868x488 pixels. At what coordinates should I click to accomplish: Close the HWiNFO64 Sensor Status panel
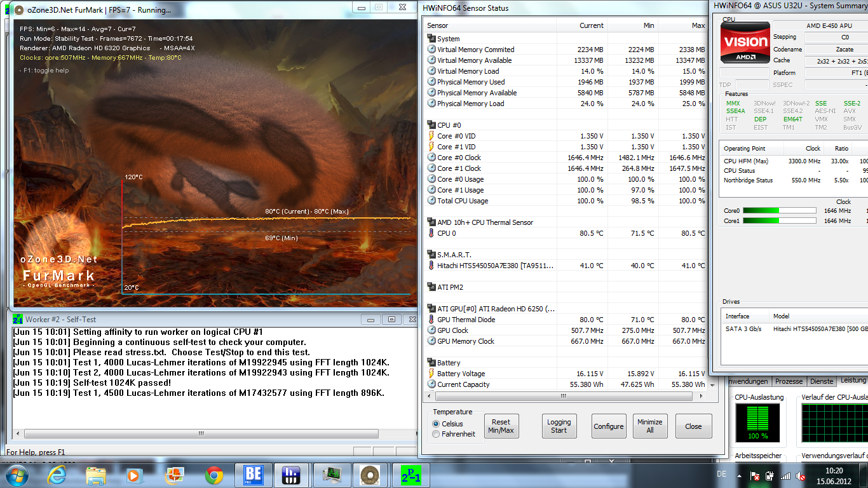[693, 426]
